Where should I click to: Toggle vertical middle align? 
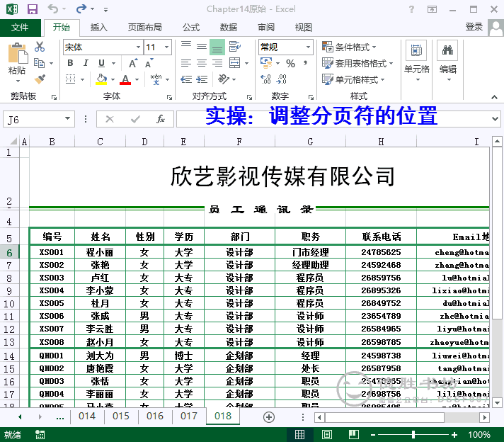point(202,47)
